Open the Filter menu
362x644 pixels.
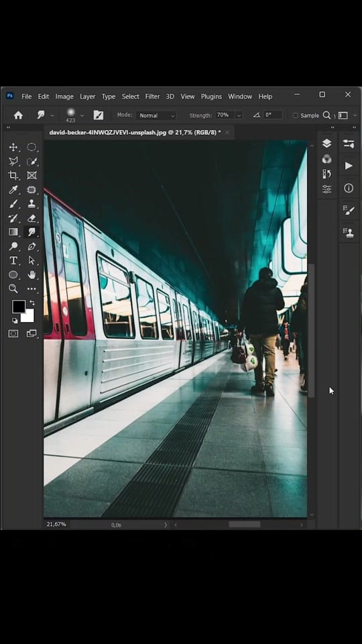click(x=152, y=97)
